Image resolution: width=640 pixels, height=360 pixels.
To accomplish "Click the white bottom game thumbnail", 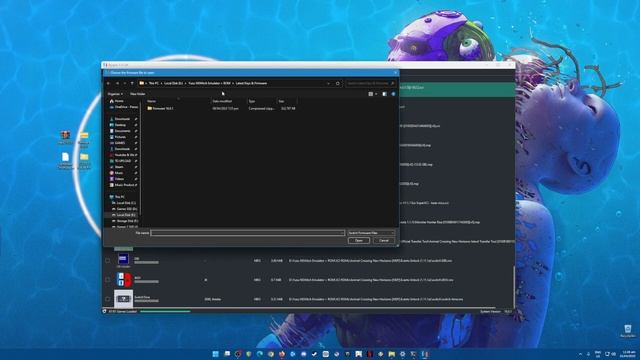I will [x=124, y=299].
